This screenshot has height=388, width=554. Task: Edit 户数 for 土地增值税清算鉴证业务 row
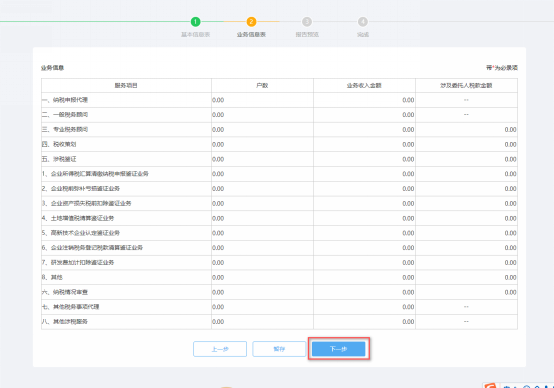[x=262, y=218]
